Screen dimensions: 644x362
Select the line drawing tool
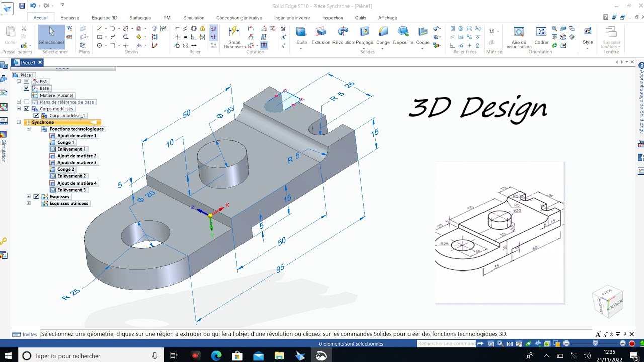click(x=100, y=29)
